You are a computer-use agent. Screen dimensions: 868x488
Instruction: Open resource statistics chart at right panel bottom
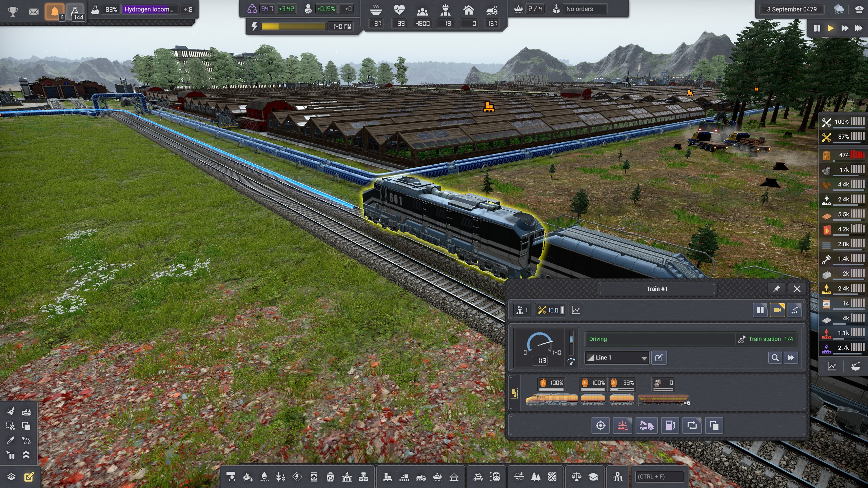coord(832,366)
